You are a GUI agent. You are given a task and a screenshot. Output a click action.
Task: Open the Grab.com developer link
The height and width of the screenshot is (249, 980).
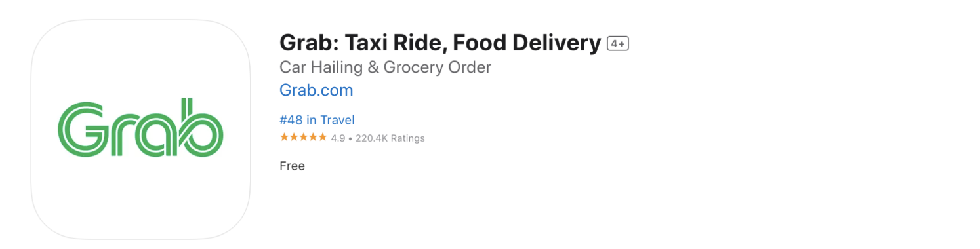[316, 90]
